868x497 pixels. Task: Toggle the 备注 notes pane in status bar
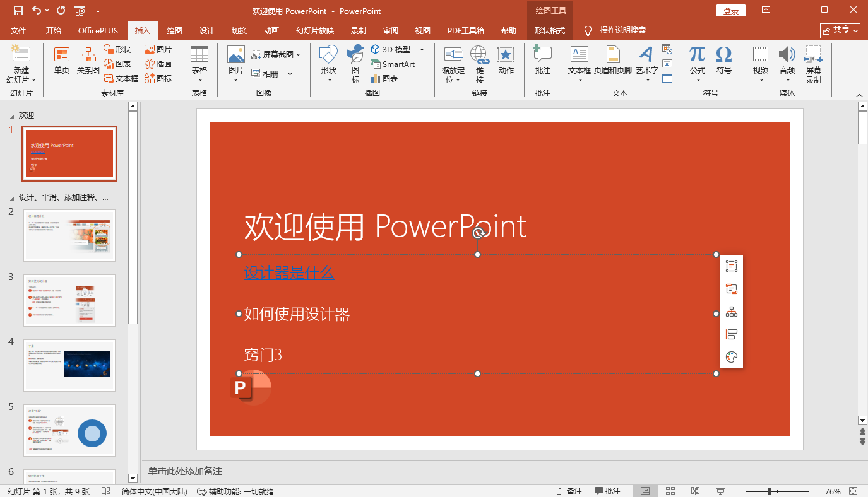pos(569,491)
